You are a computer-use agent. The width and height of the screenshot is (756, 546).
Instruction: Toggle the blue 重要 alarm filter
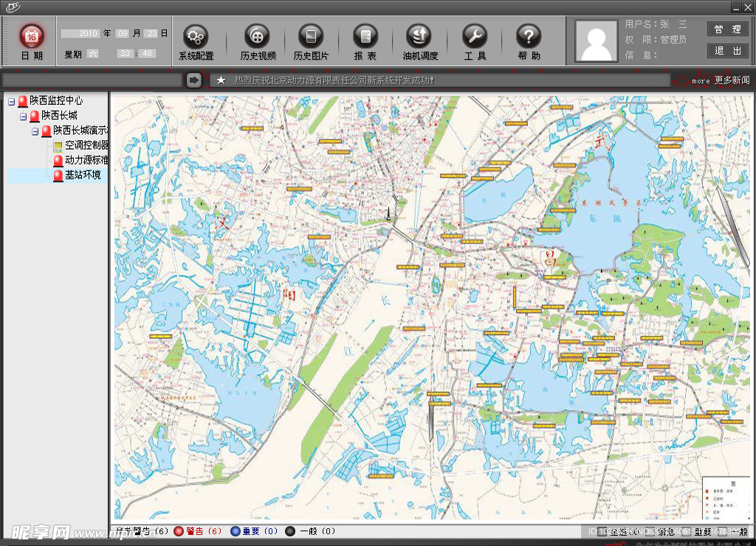click(x=236, y=531)
